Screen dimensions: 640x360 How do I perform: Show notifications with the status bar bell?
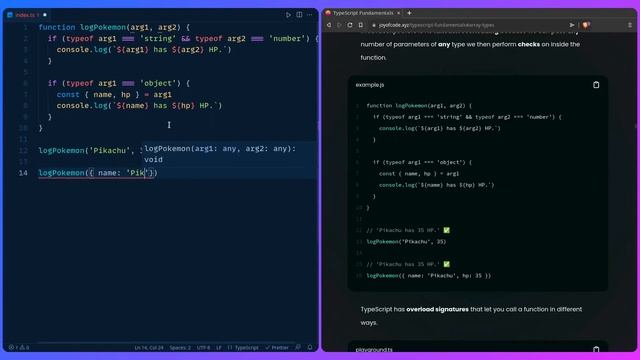pos(310,347)
